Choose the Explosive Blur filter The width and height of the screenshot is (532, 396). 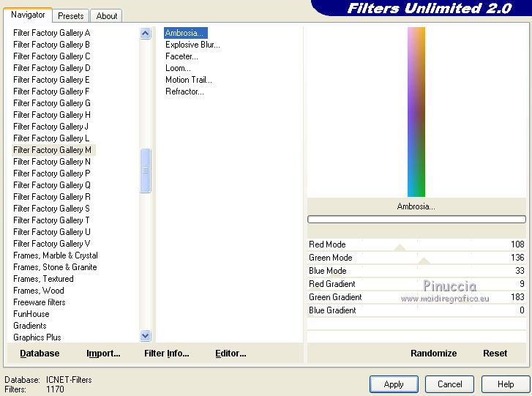[192, 45]
